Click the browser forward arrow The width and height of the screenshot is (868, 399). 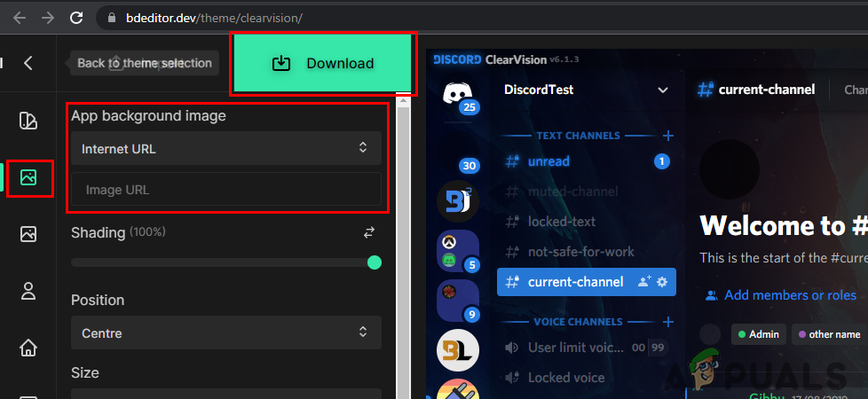(x=48, y=18)
